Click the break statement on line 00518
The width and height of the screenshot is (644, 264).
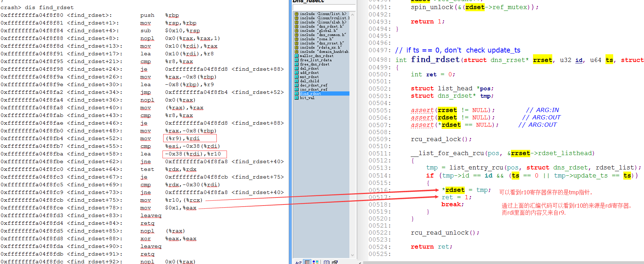[452, 204]
